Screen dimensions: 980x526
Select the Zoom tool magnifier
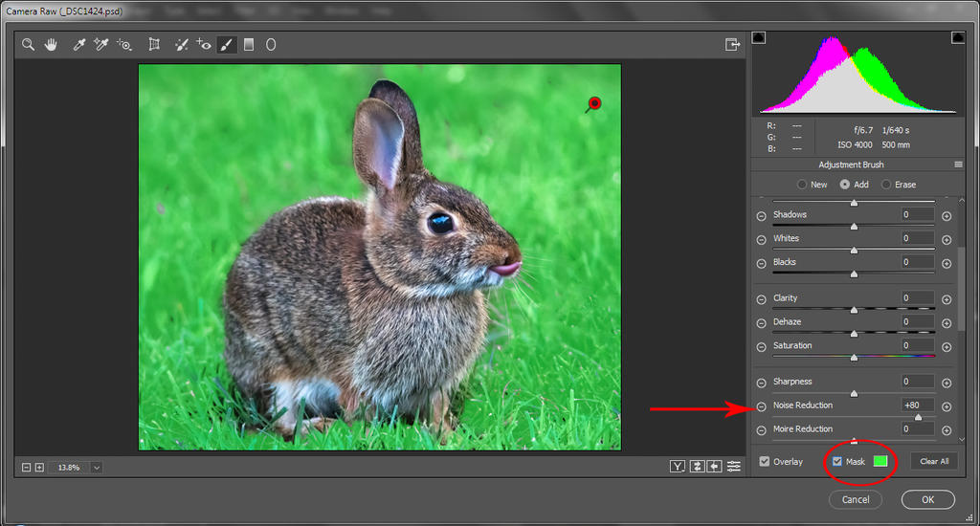(x=29, y=45)
